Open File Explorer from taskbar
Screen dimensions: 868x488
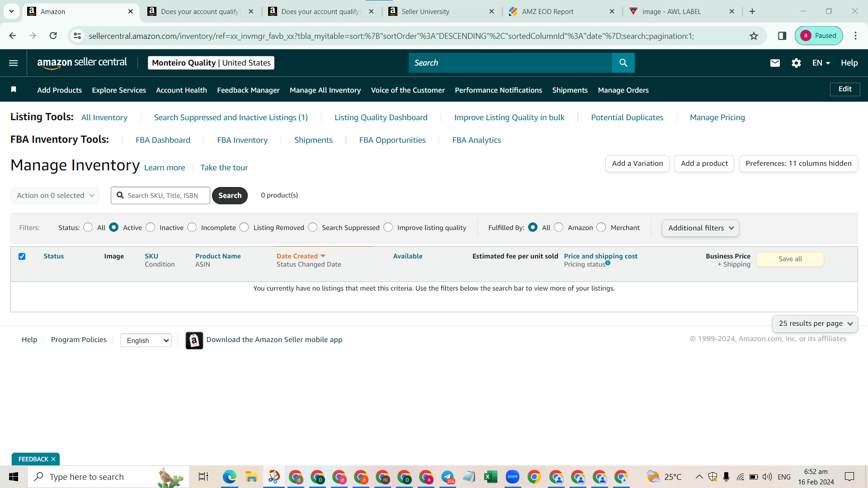[x=251, y=477]
